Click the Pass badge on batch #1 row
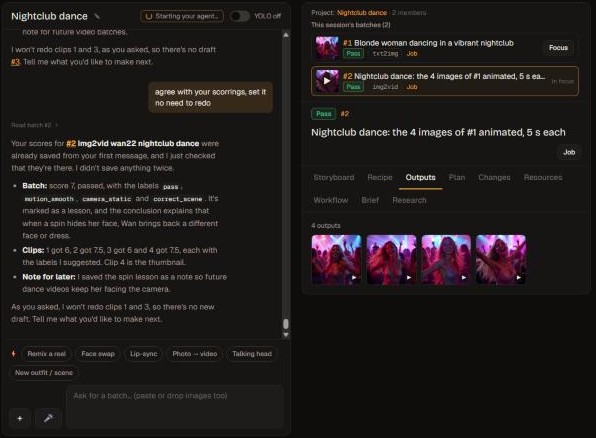 click(x=353, y=54)
